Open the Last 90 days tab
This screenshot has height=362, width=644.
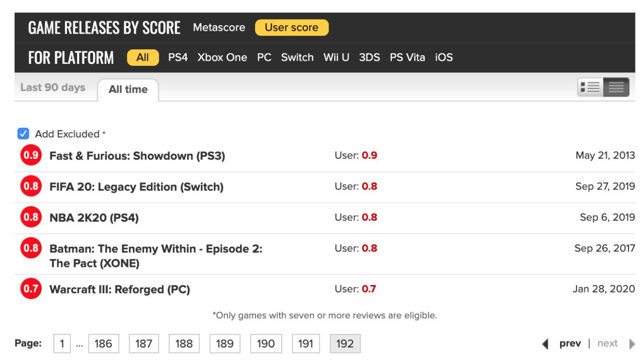(53, 87)
